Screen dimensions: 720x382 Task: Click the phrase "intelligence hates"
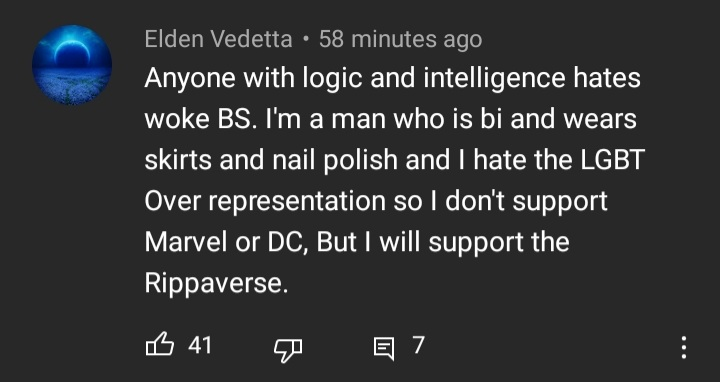pyautogui.click(x=532, y=79)
